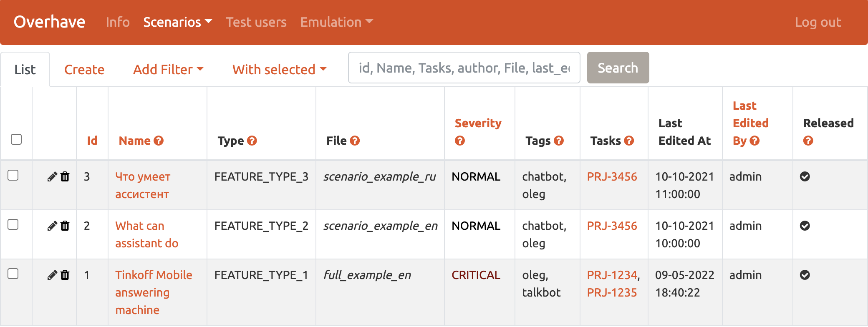Click the help icon under Released header
868x327 pixels.
point(808,141)
